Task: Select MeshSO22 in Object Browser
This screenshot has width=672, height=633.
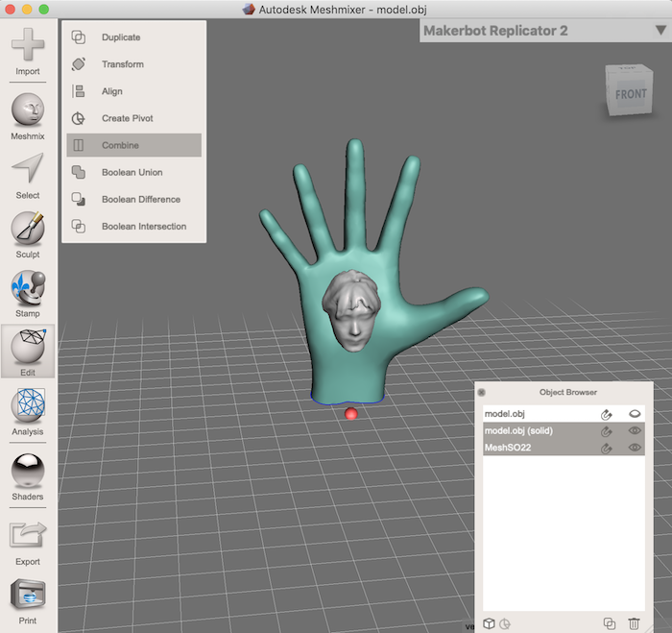Action: tap(564, 448)
